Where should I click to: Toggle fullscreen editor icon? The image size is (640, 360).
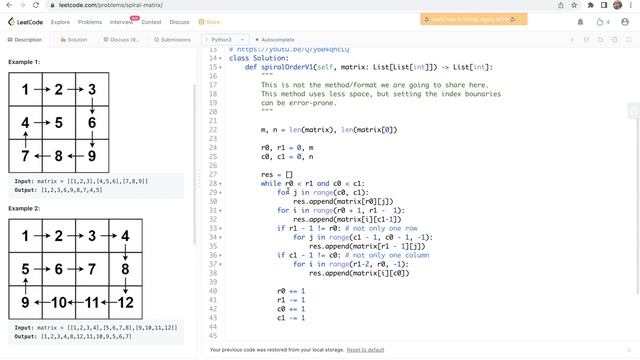(629, 40)
